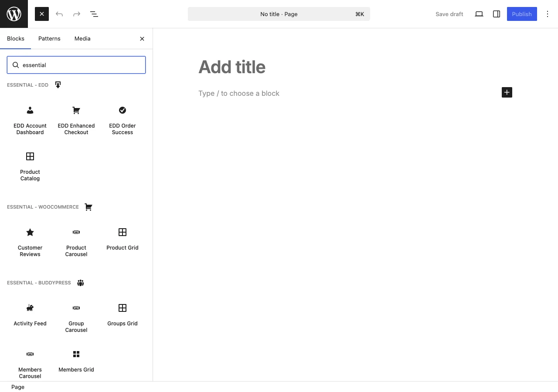Click the BuddyPress people category icon
Viewport: 558px width, 392px height.
[x=81, y=283]
